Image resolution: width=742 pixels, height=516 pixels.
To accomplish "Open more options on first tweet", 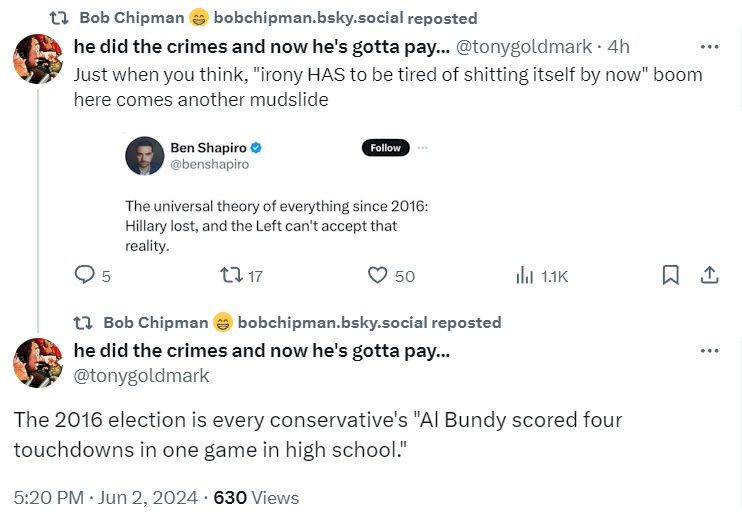I will (709, 47).
